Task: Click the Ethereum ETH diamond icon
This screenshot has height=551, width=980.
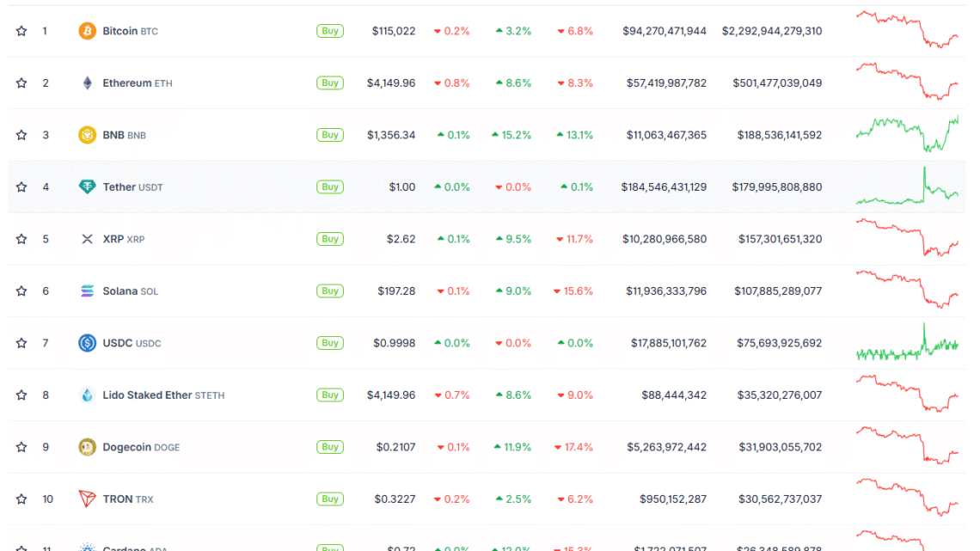Action: click(85, 83)
